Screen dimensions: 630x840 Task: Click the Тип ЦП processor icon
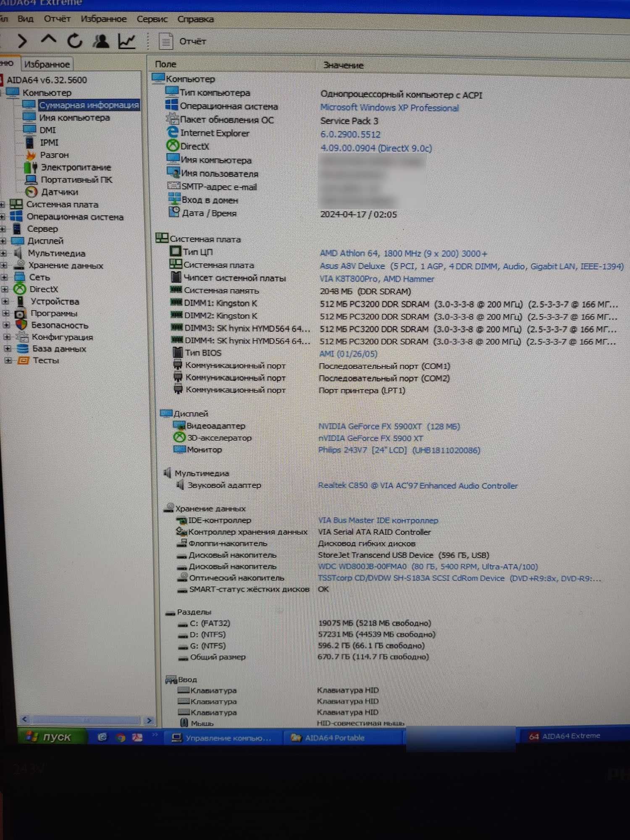pyautogui.click(x=176, y=252)
